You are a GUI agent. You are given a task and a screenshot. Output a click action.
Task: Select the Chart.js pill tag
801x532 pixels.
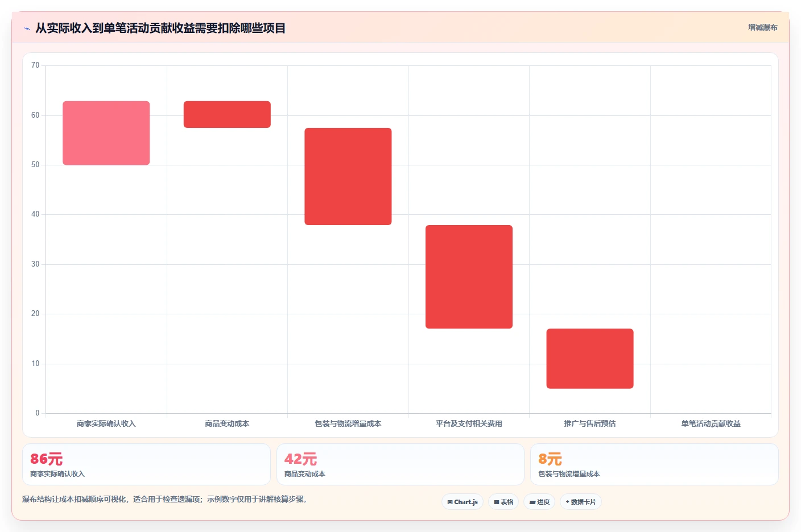point(463,502)
